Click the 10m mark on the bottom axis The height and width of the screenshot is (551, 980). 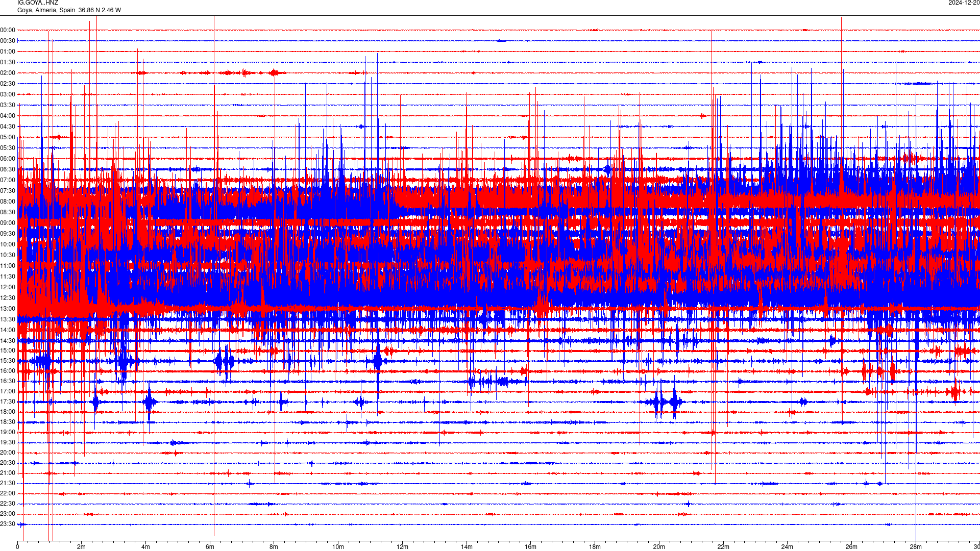[338, 547]
